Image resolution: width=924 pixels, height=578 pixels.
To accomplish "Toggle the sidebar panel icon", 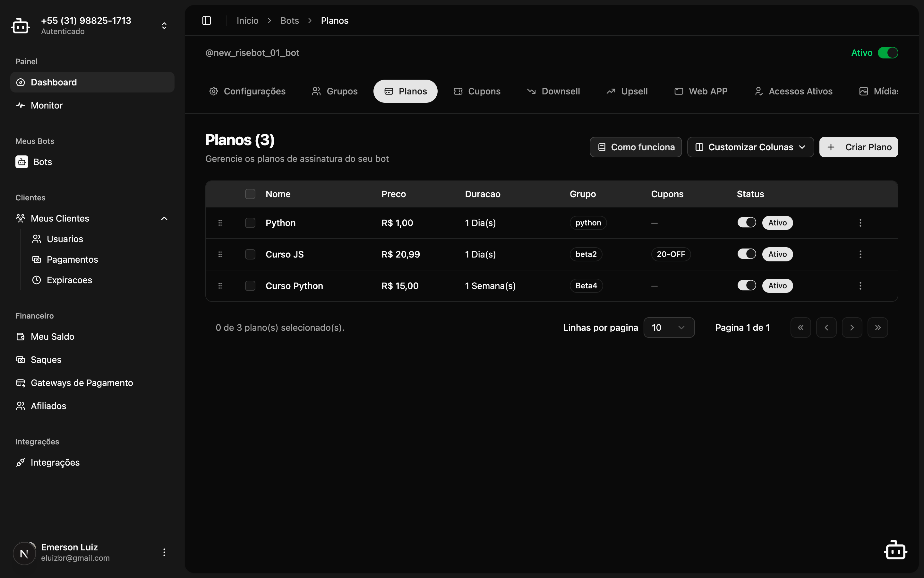I will pyautogui.click(x=207, y=21).
